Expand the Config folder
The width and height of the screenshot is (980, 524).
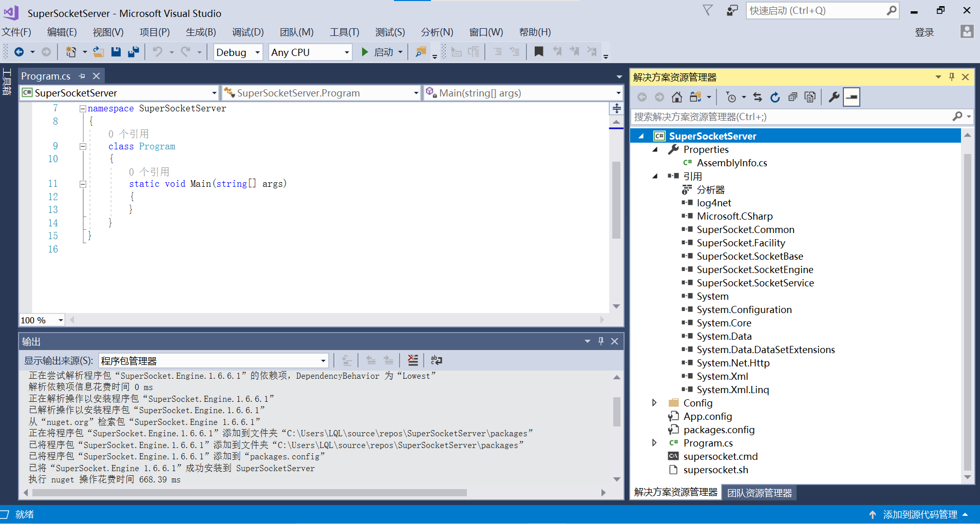tap(654, 402)
